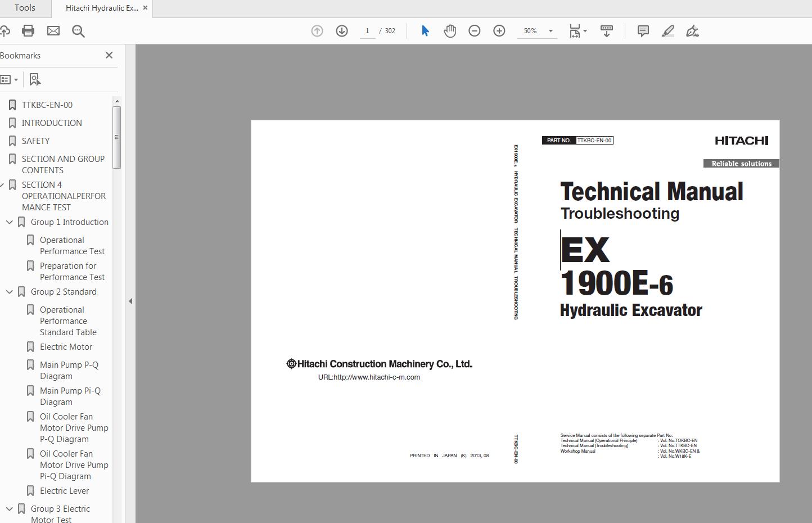
Task: Go to the previous page with the up arrow
Action: 317,31
